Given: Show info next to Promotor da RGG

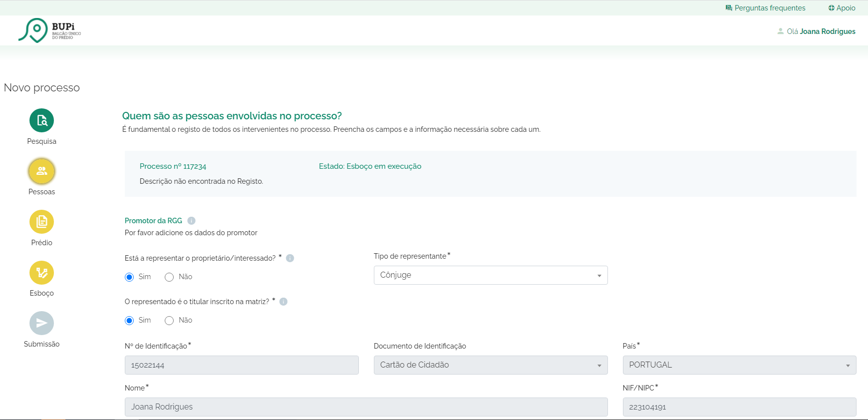Looking at the screenshot, I should [191, 221].
